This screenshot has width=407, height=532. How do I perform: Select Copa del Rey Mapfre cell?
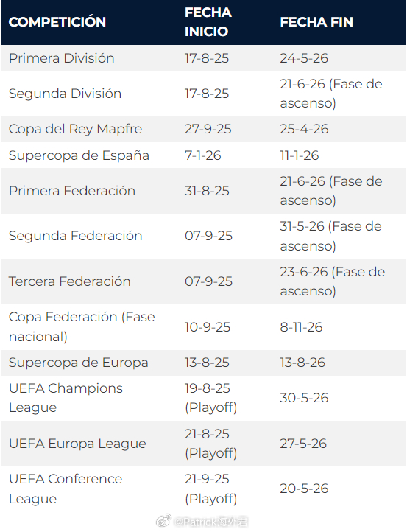tap(75, 129)
